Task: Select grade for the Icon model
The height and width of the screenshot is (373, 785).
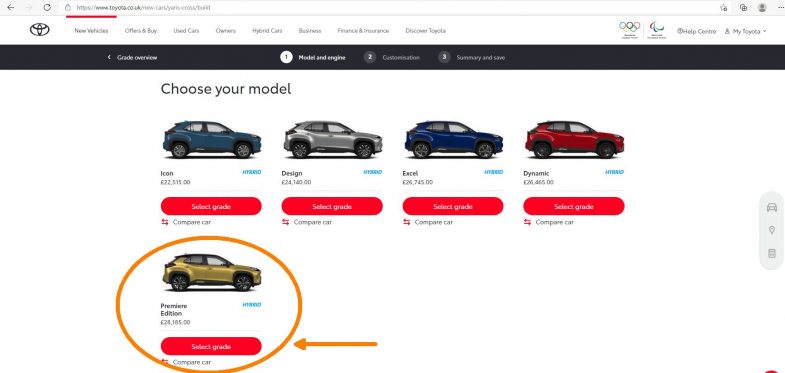Action: coord(211,206)
